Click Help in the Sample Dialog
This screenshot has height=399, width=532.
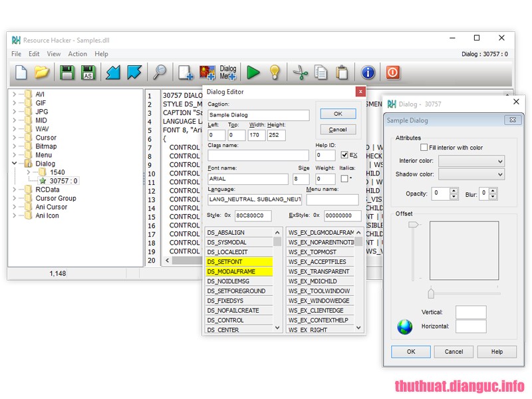497,352
